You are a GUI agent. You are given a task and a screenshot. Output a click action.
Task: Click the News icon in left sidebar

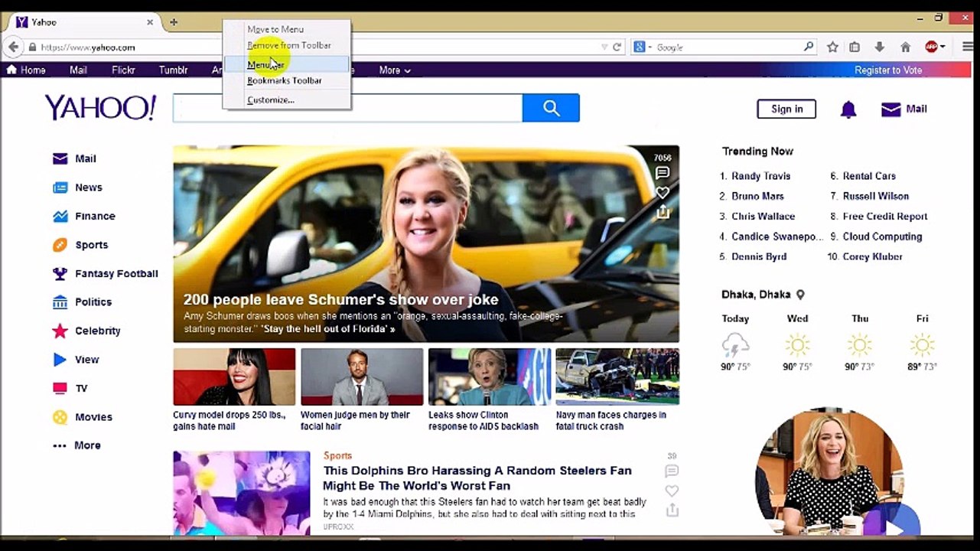pyautogui.click(x=60, y=187)
